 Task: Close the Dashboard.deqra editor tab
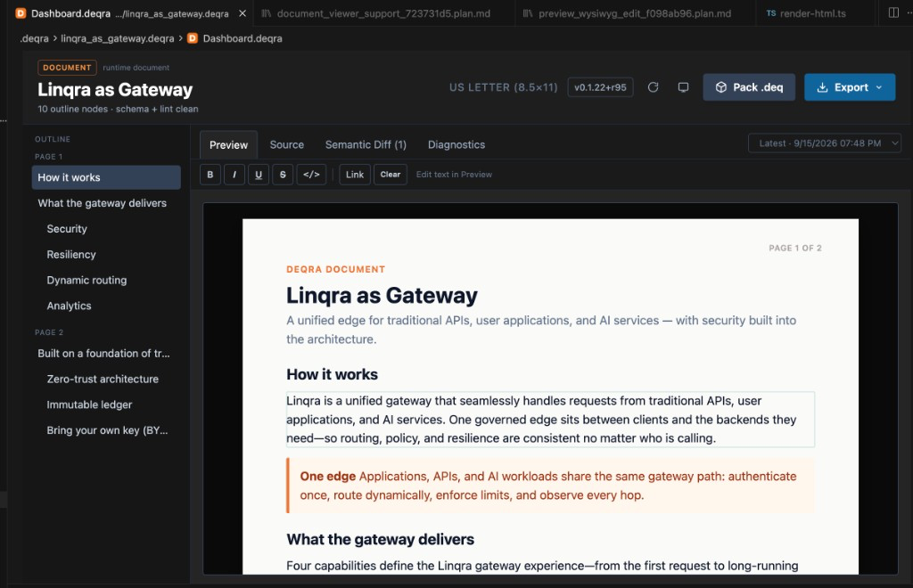(243, 13)
